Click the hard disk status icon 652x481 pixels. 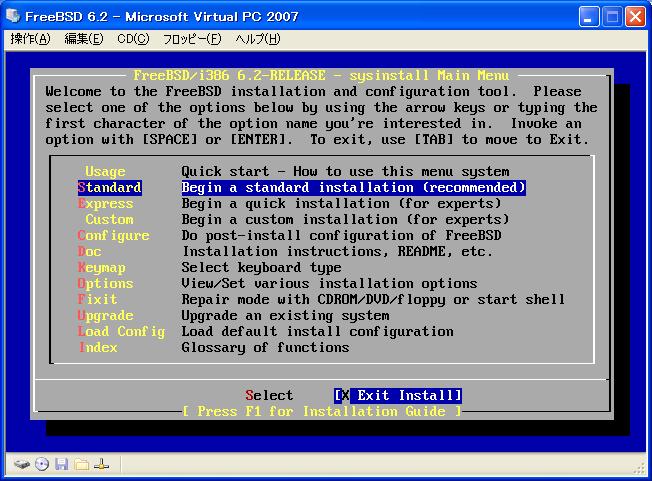[x=22, y=464]
